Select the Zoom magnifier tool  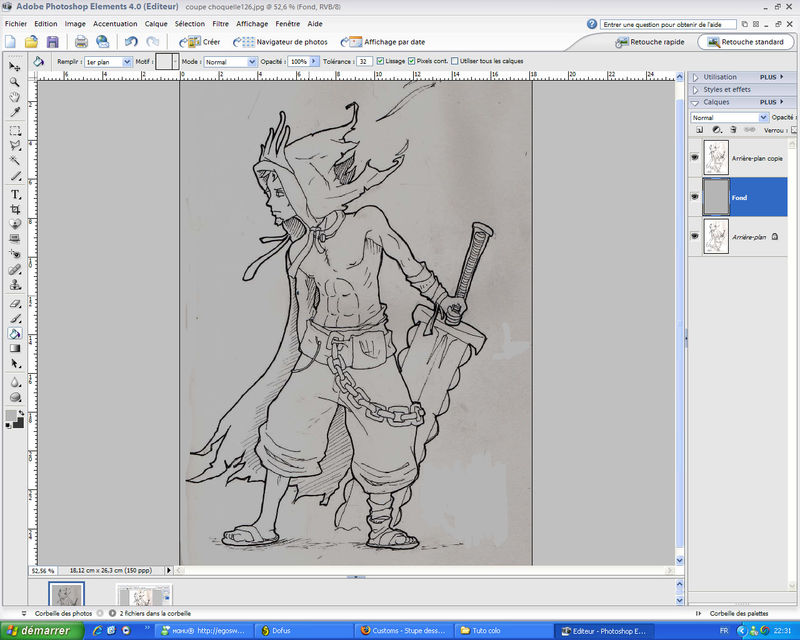[15, 82]
